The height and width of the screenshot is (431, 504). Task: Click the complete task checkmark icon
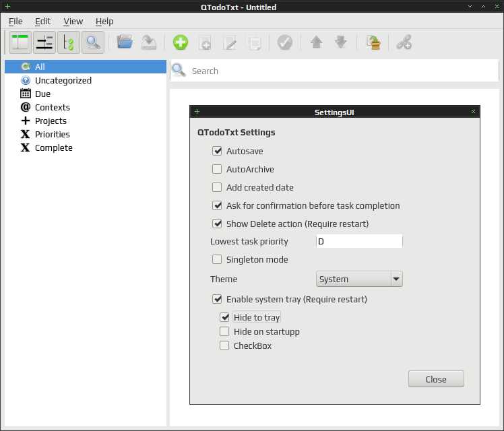(285, 42)
